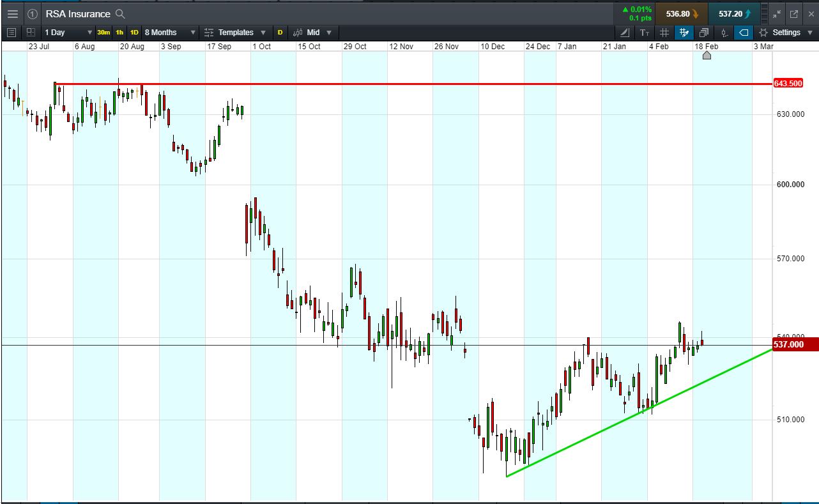Click the yellow D button
This screenshot has width=819, height=504.
[x=280, y=32]
